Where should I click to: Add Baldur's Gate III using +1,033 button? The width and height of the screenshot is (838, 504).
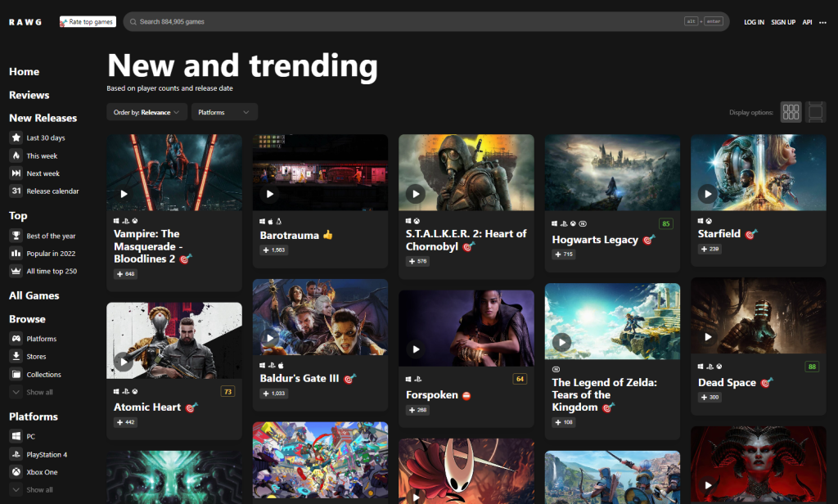(x=274, y=394)
